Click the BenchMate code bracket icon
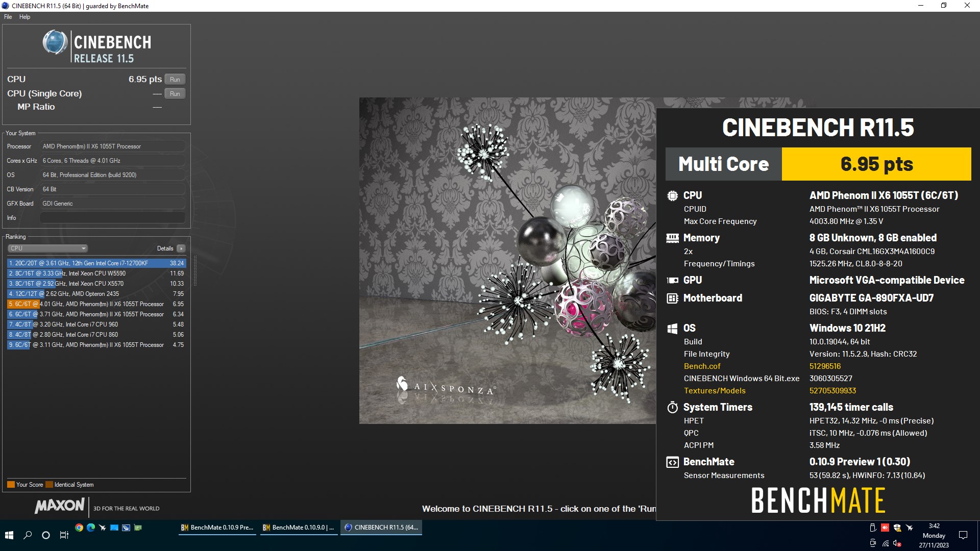Image resolution: width=980 pixels, height=551 pixels. pos(672,462)
